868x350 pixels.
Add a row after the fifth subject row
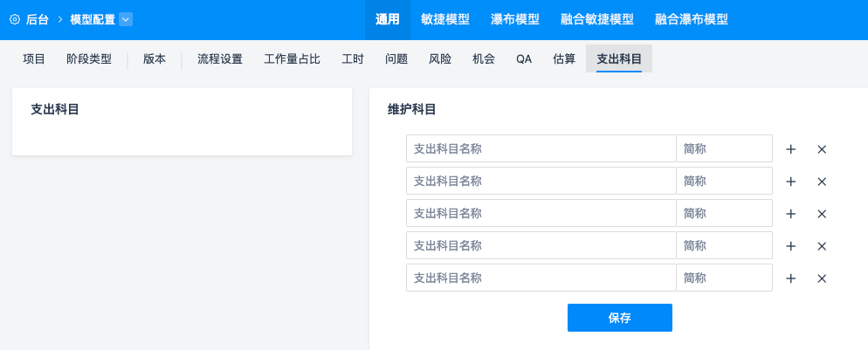791,278
